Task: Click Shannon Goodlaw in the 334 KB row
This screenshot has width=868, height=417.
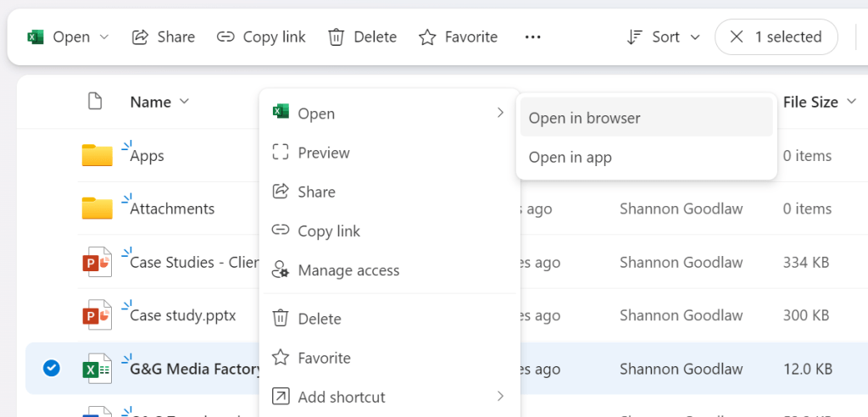Action: coord(681,262)
